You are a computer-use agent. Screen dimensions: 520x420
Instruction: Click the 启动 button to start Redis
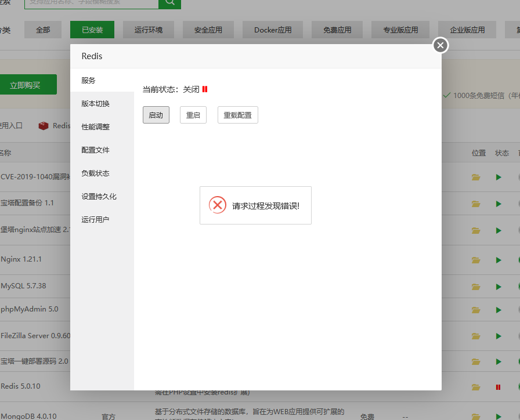pyautogui.click(x=156, y=115)
